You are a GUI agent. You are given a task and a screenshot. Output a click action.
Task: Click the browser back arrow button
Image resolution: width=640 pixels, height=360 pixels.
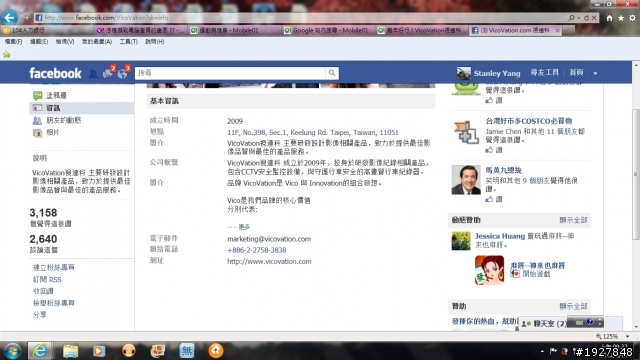(9, 17)
